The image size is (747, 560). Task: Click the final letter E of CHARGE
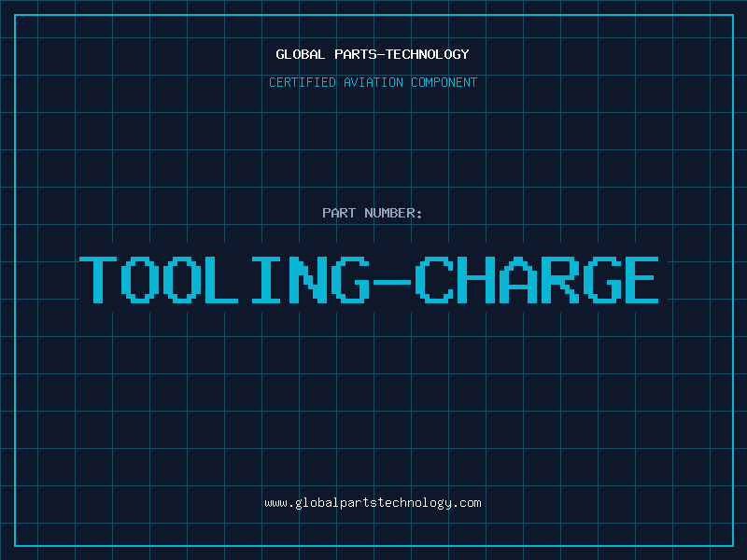click(641, 278)
